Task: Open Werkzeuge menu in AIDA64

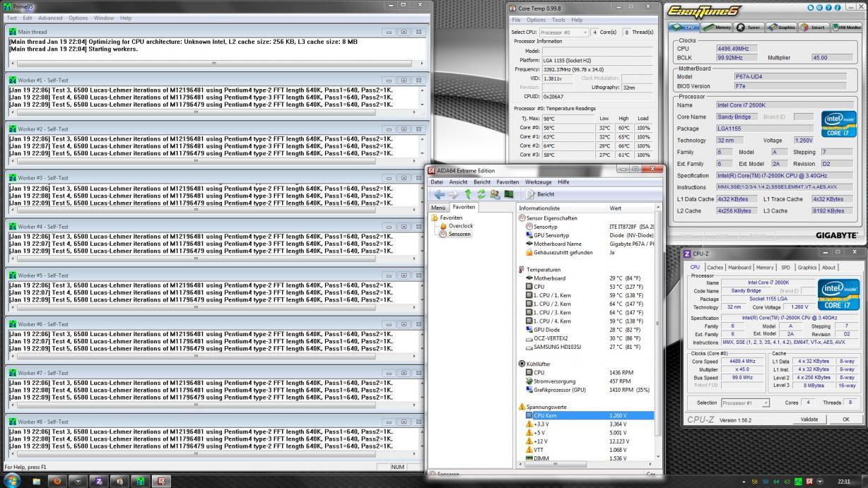Action: click(539, 181)
